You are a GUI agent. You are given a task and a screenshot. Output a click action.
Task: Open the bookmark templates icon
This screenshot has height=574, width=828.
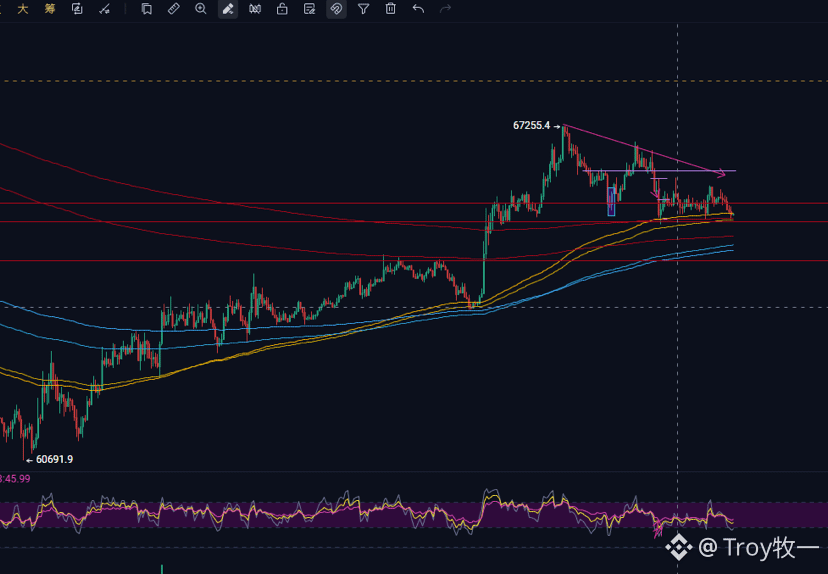(x=147, y=8)
